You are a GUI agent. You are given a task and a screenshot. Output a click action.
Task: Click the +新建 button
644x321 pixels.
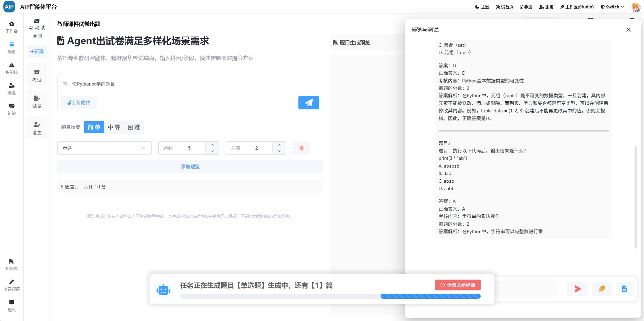37,51
